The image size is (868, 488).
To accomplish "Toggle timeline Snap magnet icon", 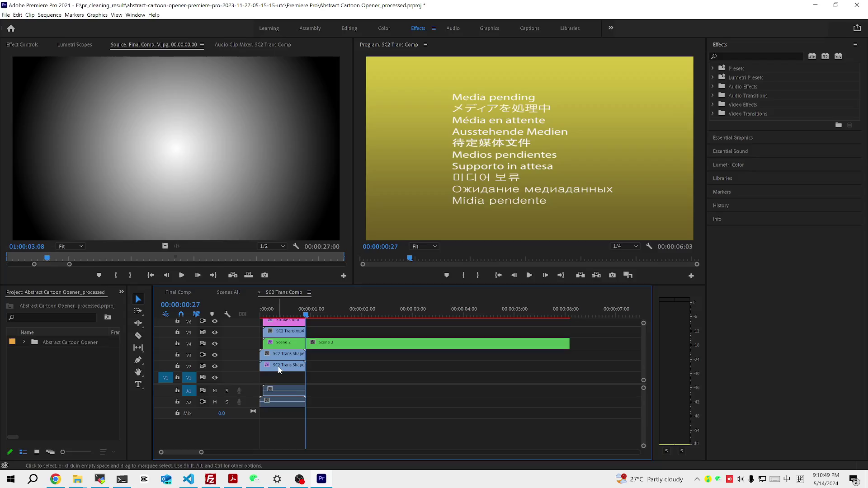I will coord(181,314).
